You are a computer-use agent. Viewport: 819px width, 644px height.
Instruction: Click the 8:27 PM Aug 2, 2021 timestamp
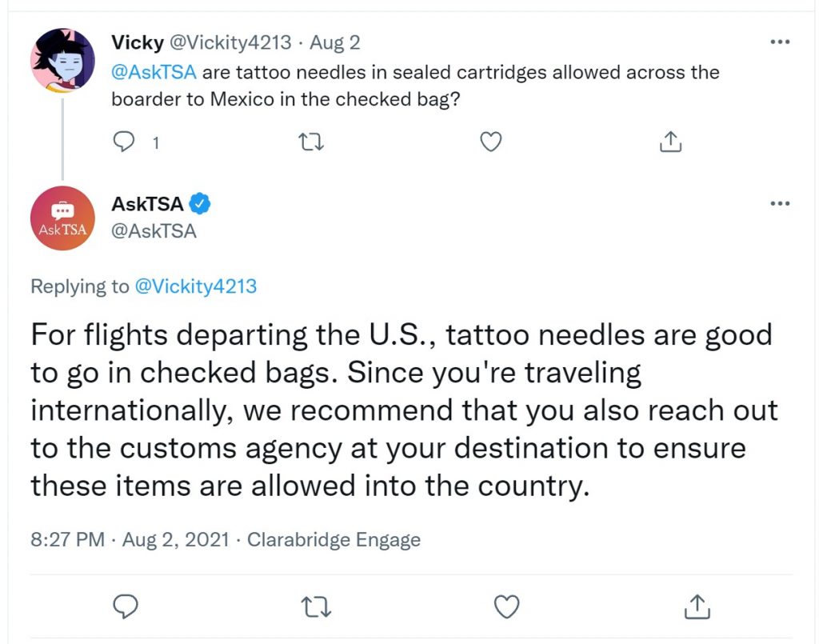tap(130, 539)
